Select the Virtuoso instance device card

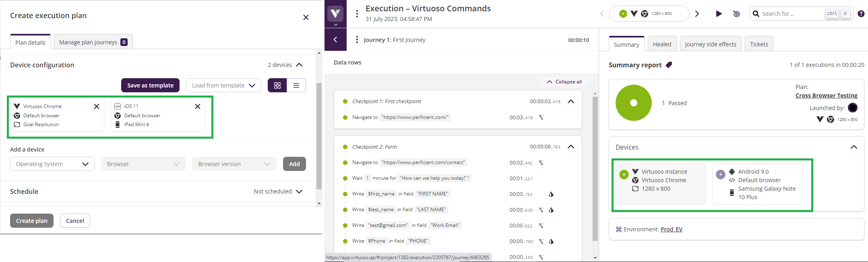tap(661, 184)
